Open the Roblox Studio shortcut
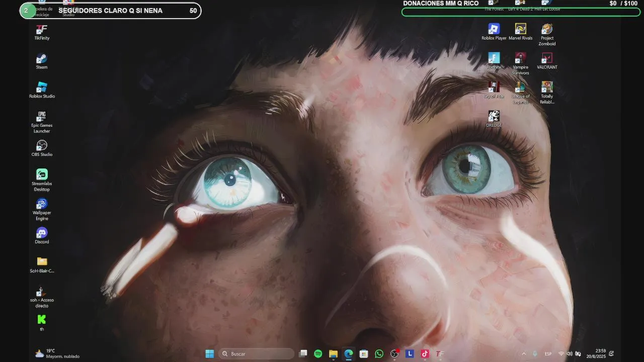644x362 pixels. [42, 90]
